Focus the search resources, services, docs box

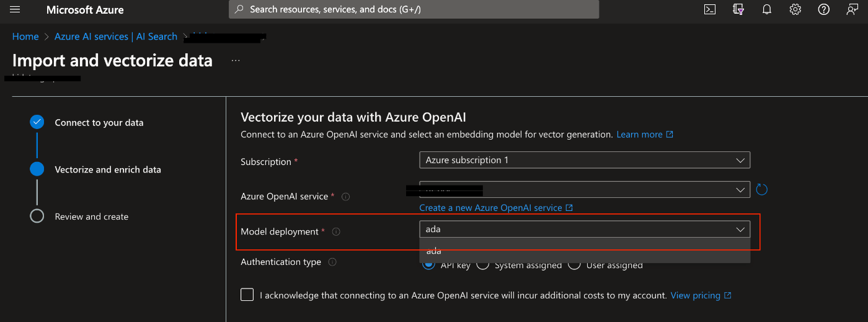[x=414, y=9]
